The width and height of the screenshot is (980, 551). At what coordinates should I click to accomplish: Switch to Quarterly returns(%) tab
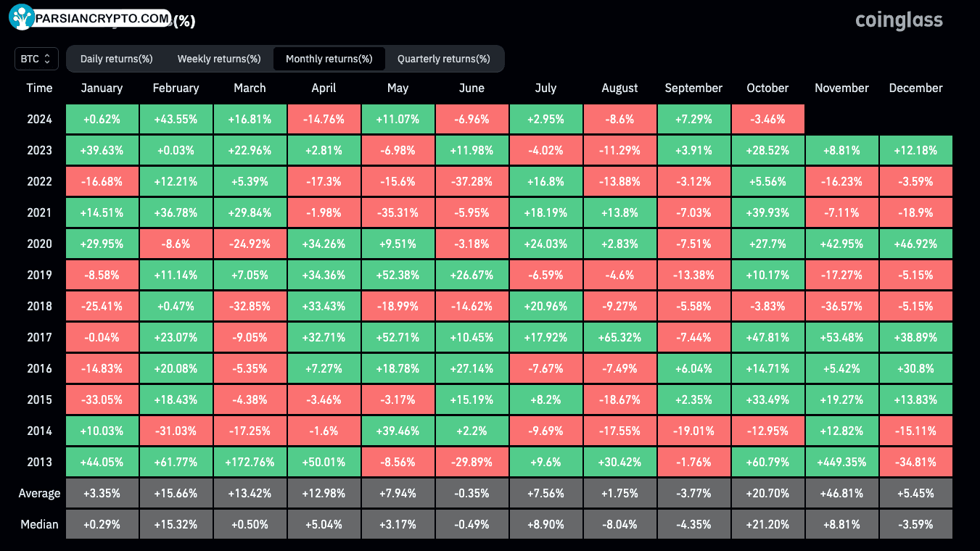pyautogui.click(x=444, y=59)
